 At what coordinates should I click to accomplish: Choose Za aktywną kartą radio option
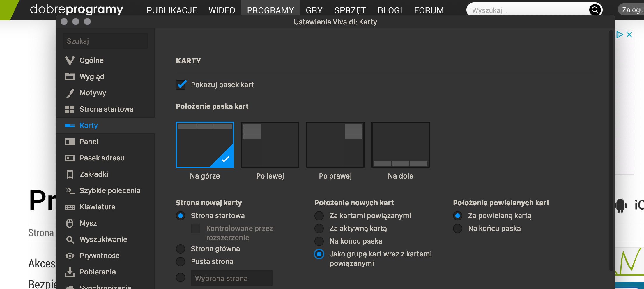[319, 229]
